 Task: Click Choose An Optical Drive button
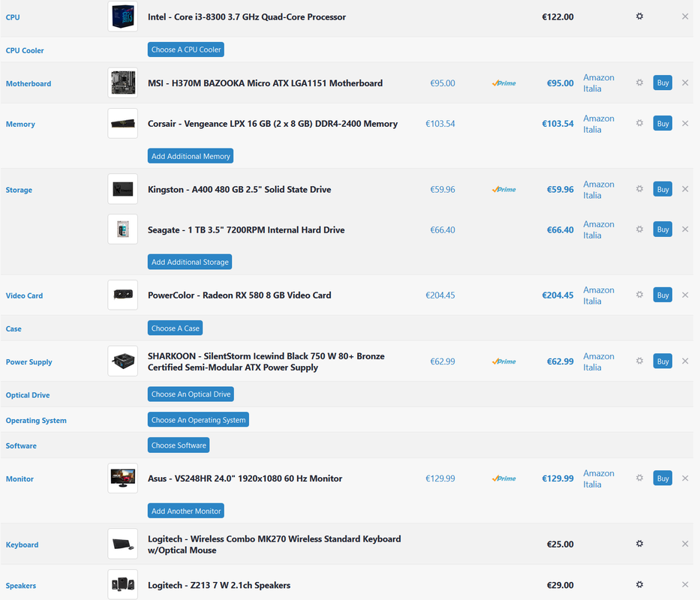pyautogui.click(x=191, y=394)
